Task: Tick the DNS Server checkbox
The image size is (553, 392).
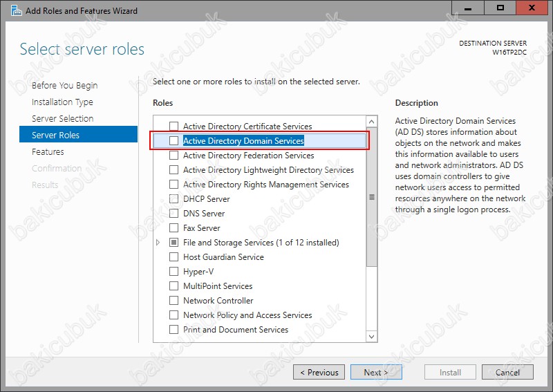Action: (174, 213)
